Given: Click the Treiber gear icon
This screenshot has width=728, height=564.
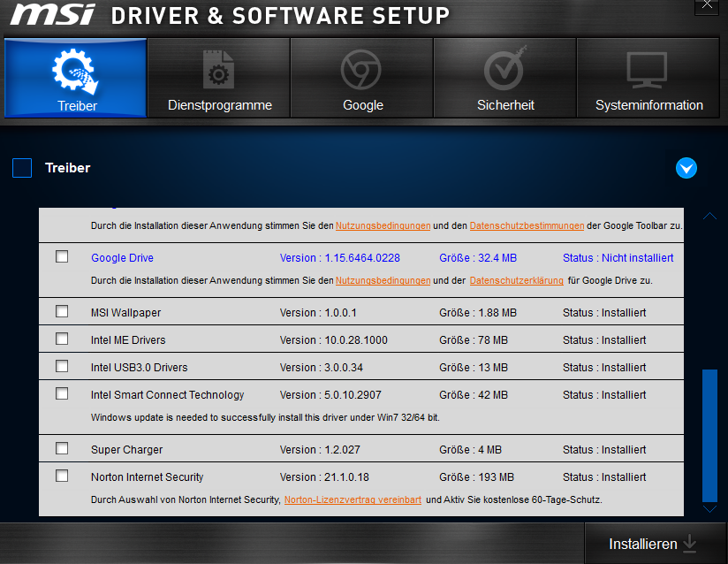Looking at the screenshot, I should (x=75, y=72).
